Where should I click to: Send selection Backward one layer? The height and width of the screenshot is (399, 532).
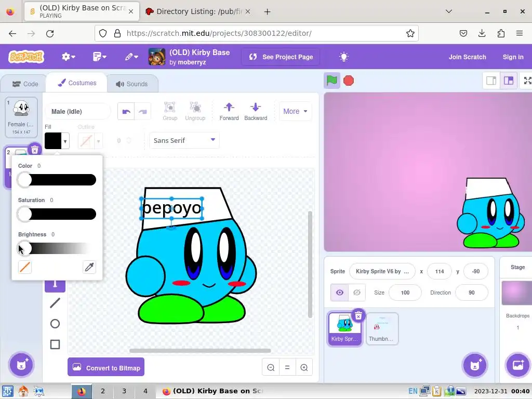click(x=256, y=111)
